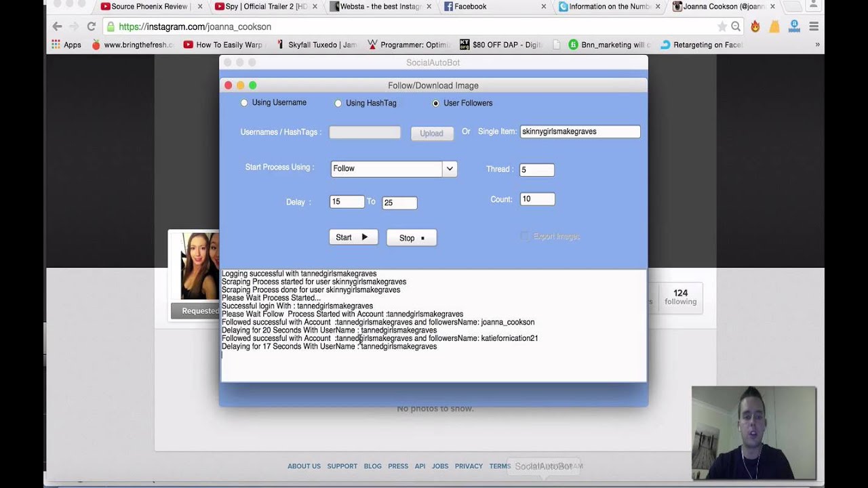Open API footer link
The height and width of the screenshot is (488, 868).
point(420,466)
